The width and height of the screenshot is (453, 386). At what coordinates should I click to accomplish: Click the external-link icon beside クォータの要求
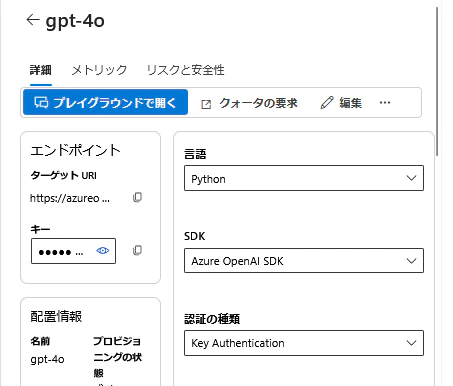[x=206, y=104]
